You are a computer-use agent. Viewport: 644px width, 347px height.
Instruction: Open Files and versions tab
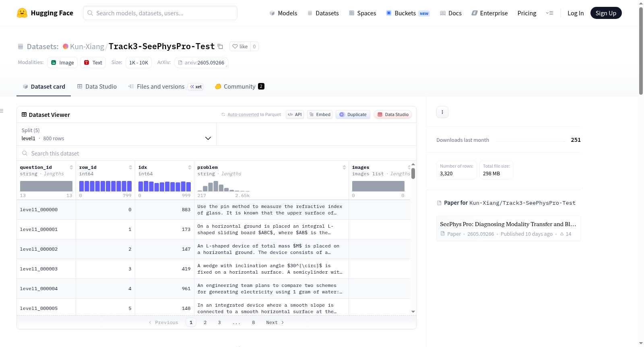pyautogui.click(x=166, y=87)
